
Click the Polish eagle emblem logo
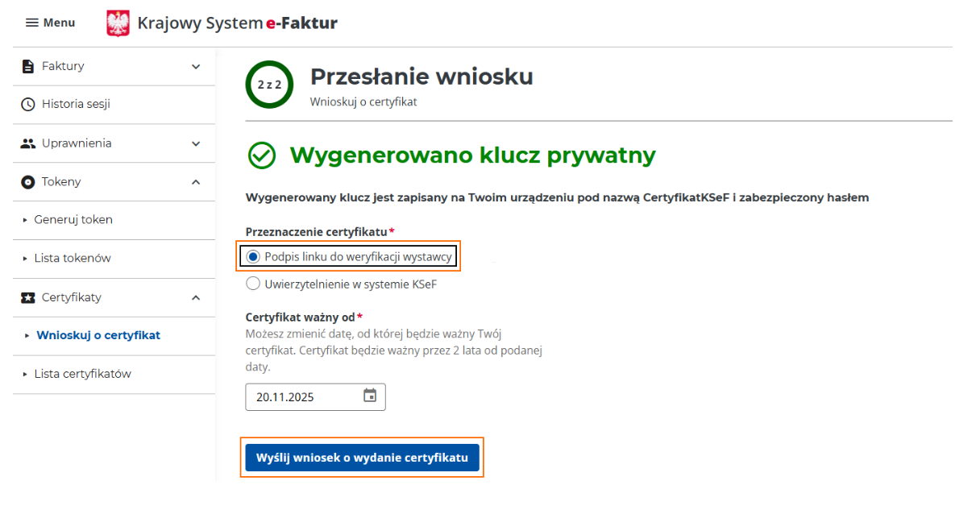click(118, 23)
